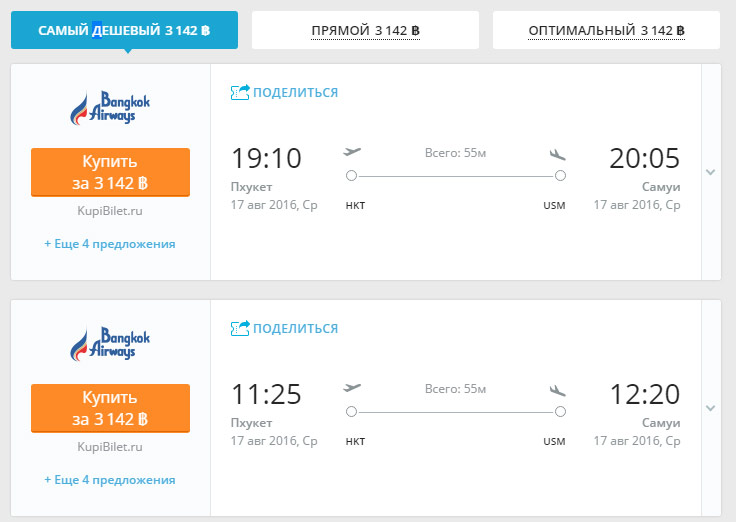The width and height of the screenshot is (736, 522).
Task: Show 4 more offers for first flight
Action: 110,244
